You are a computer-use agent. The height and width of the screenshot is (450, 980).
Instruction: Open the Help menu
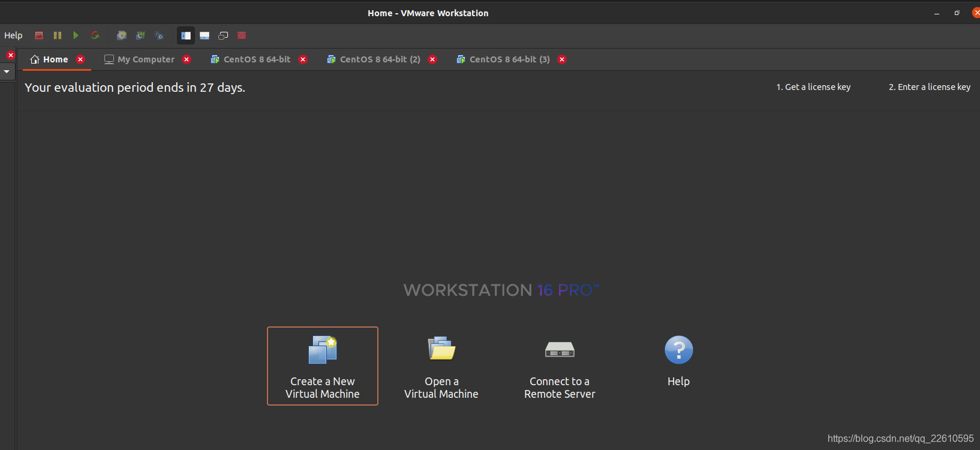(13, 35)
